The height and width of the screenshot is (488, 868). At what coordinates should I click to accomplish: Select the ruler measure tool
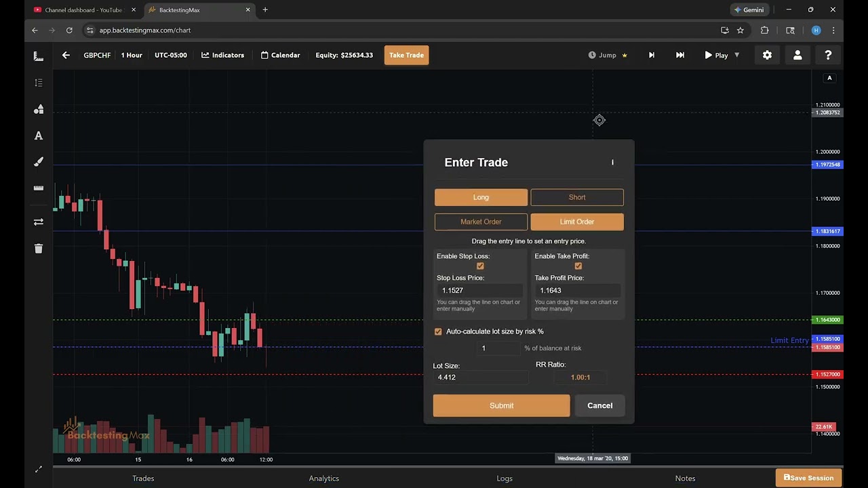(39, 188)
